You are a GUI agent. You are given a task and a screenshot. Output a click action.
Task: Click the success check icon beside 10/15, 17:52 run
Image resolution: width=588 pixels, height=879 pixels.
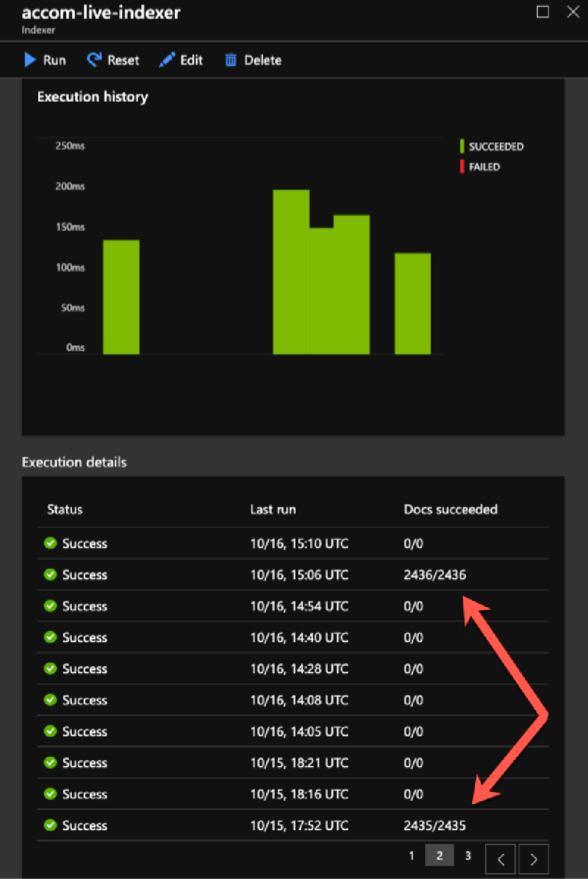[x=50, y=825]
